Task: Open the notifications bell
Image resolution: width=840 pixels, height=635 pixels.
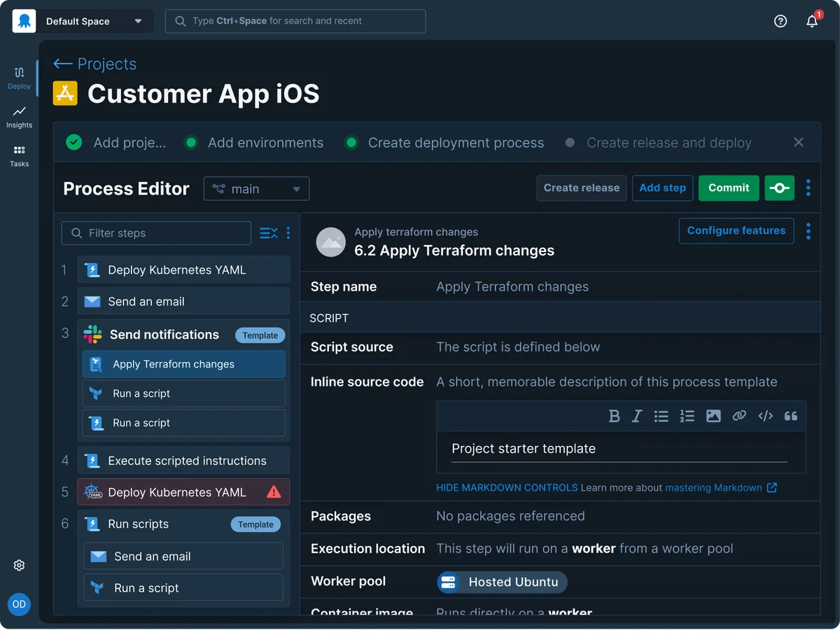Action: click(812, 21)
